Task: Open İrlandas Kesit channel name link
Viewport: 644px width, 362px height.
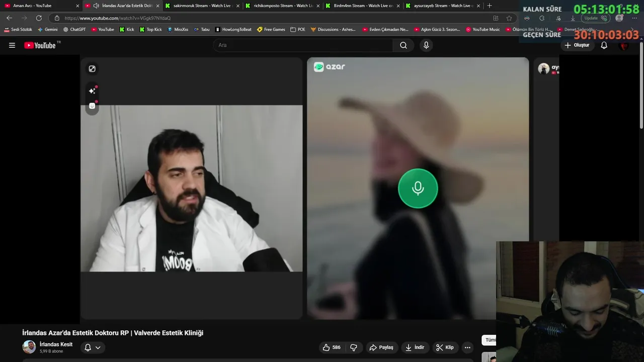Action: [56, 344]
